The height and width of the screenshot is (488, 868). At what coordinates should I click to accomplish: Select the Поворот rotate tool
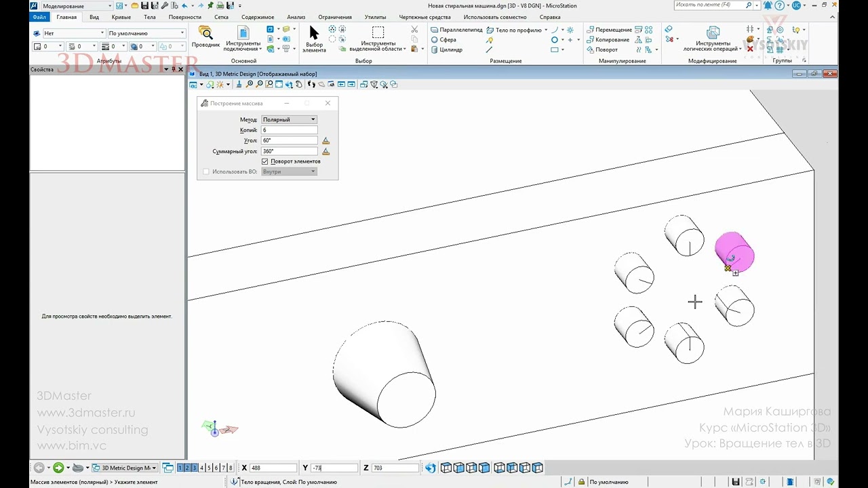coord(602,49)
